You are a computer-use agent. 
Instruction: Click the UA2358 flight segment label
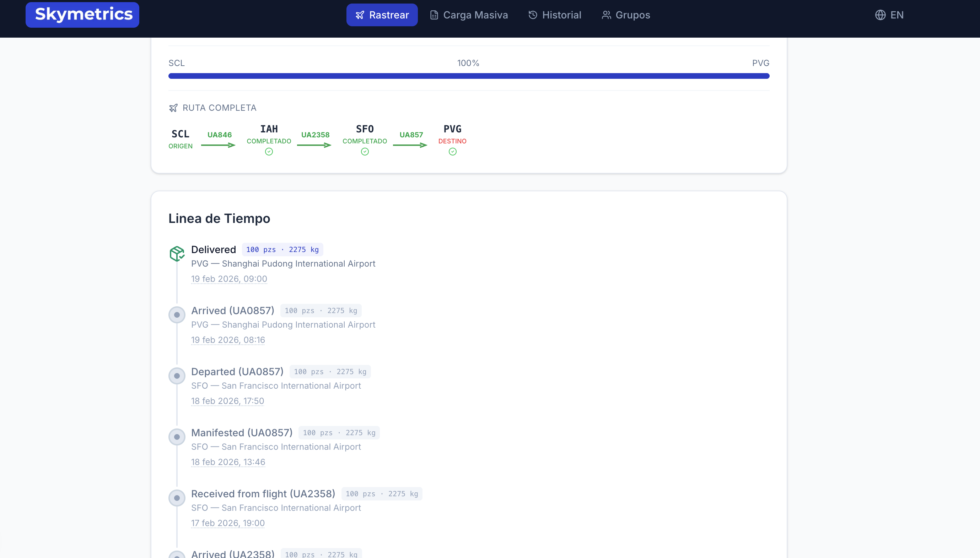(x=315, y=135)
